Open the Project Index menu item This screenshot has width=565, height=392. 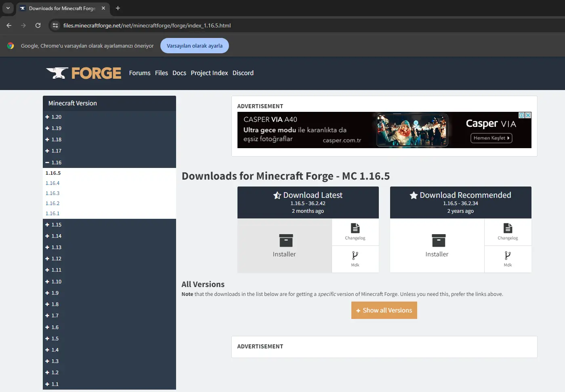(x=209, y=73)
